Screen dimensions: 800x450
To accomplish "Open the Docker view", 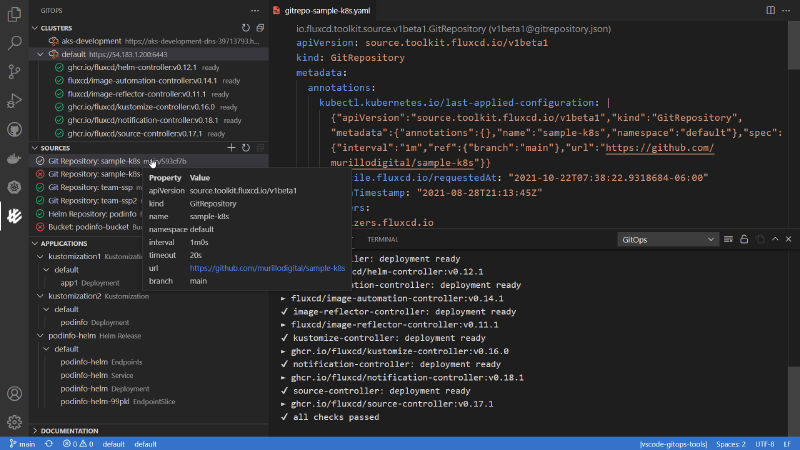I will pos(14,159).
